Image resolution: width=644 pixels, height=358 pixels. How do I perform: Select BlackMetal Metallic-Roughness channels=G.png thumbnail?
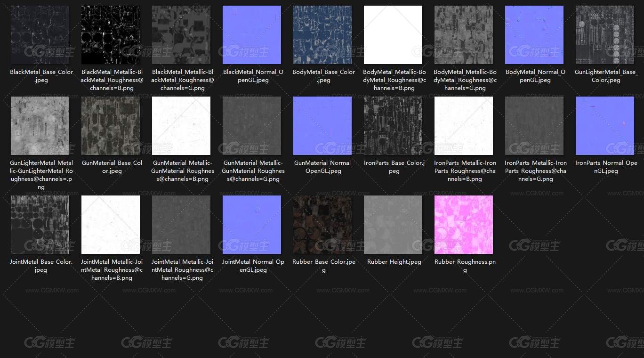[181, 35]
